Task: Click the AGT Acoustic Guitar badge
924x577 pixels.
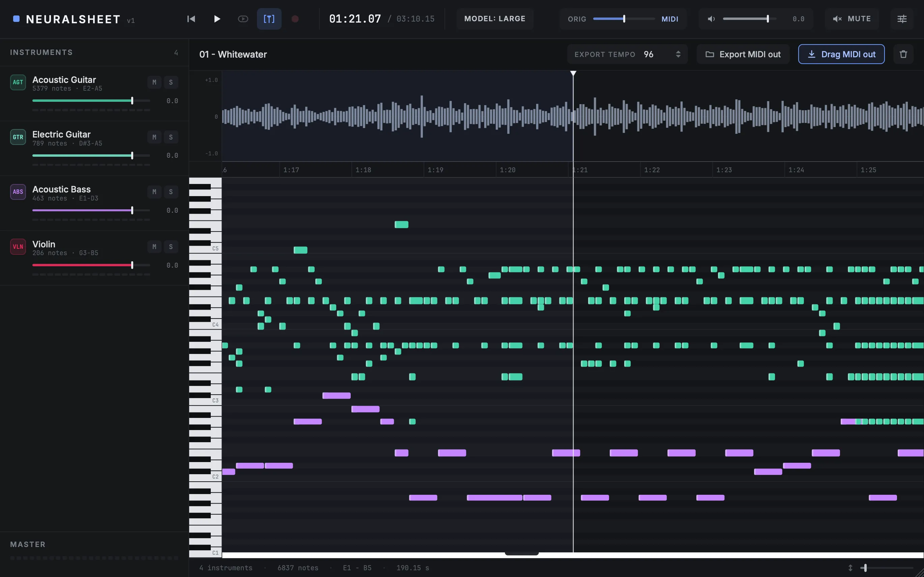Action: (x=18, y=83)
